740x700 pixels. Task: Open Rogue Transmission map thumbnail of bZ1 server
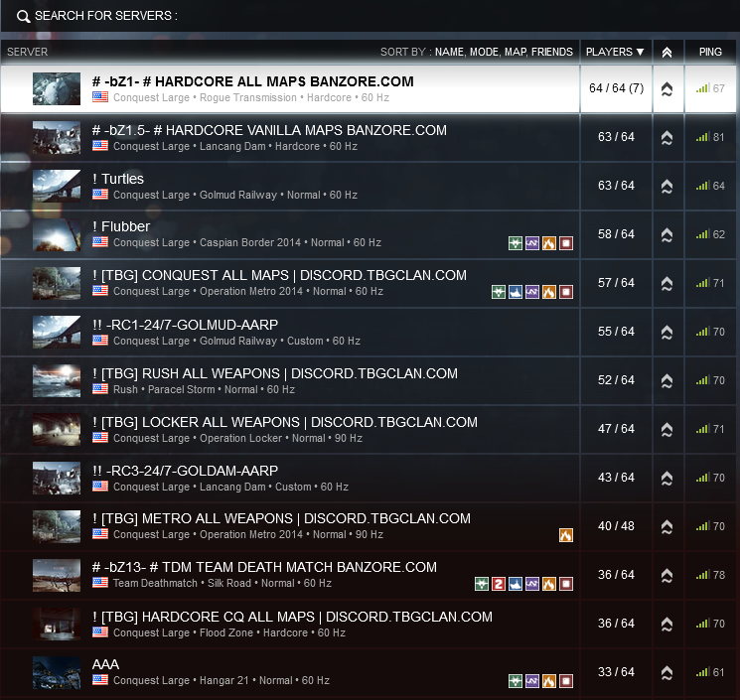point(57,88)
